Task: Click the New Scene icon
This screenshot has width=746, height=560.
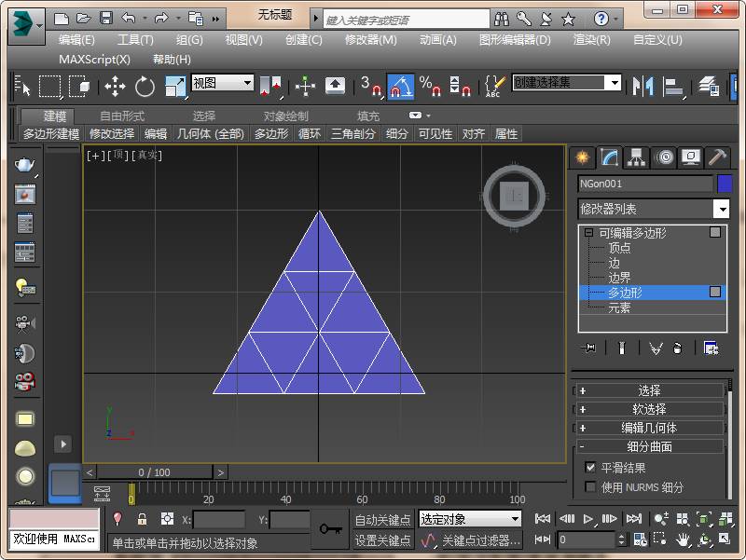Action: 62,19
